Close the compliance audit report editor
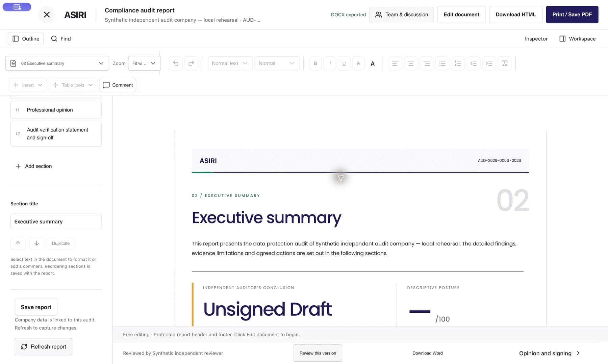Viewport: 608px width, 364px height. [47, 15]
